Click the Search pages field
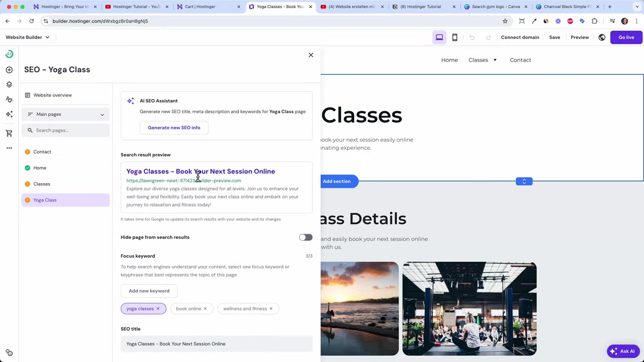644x362 pixels. tap(65, 131)
